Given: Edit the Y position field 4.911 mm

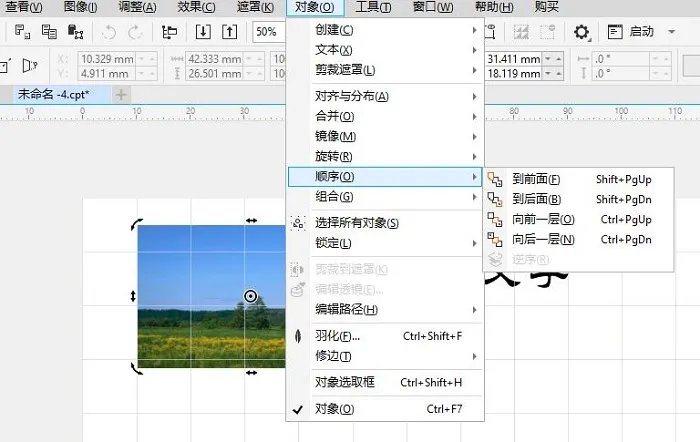Looking at the screenshot, I should [107, 73].
